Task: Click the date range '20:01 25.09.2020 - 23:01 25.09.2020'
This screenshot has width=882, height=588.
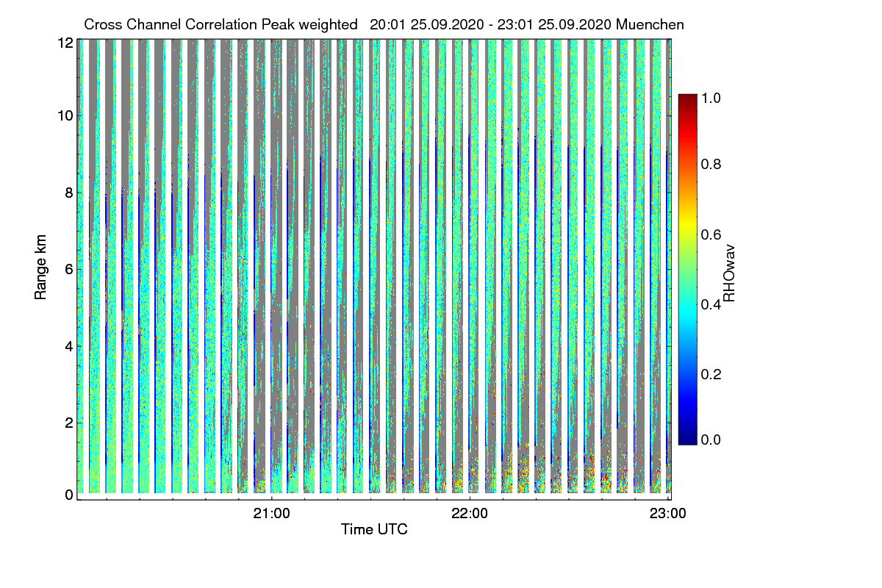Action: 491,25
